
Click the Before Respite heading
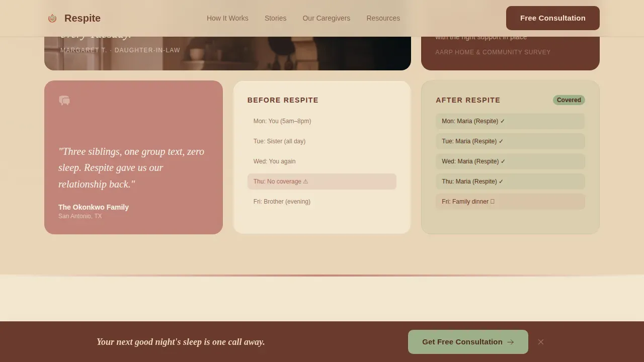(283, 100)
